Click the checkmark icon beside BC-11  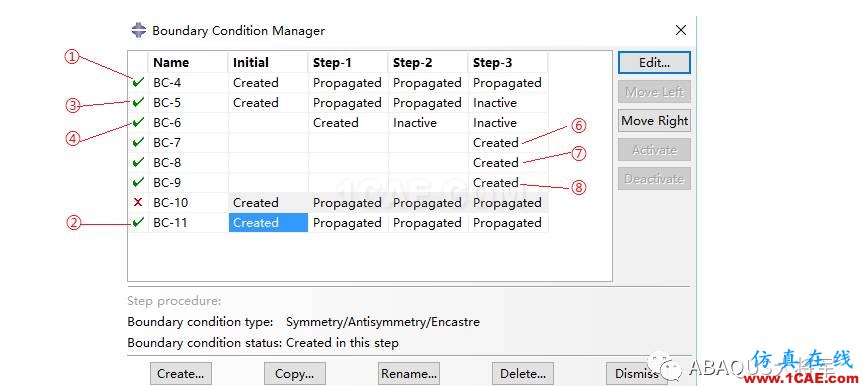tap(138, 222)
